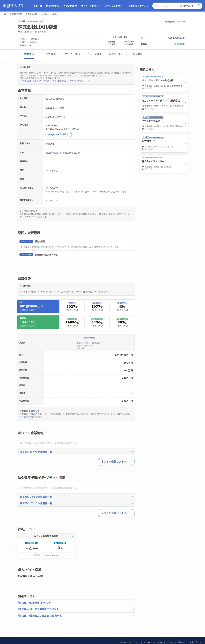
Task: Open the 東京都のブラック企業情報一覧 row
Action: 76,497
